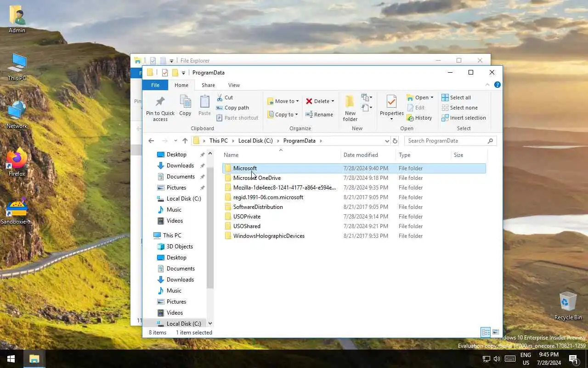Click the search magnifier icon
The height and width of the screenshot is (368, 588).
click(x=490, y=141)
